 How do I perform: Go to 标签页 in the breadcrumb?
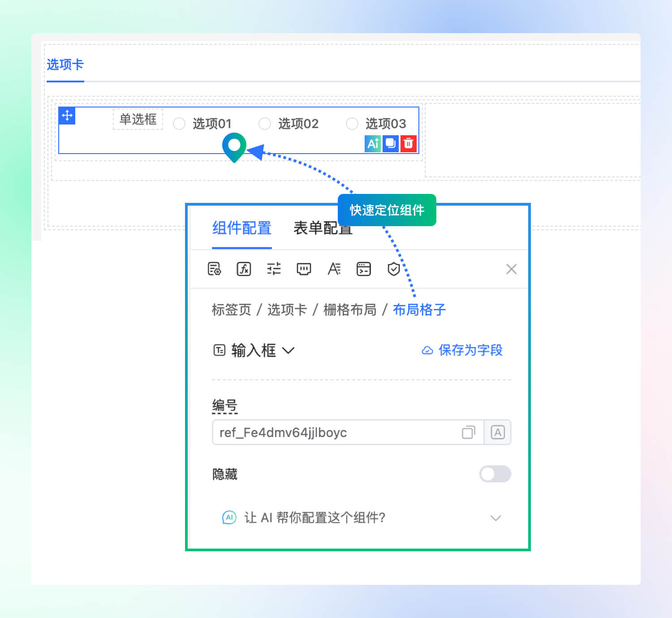231,310
